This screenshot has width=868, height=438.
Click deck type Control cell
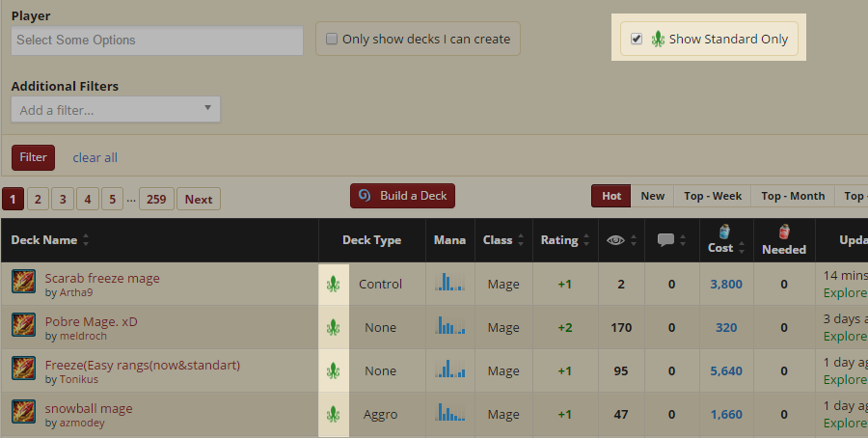click(380, 284)
